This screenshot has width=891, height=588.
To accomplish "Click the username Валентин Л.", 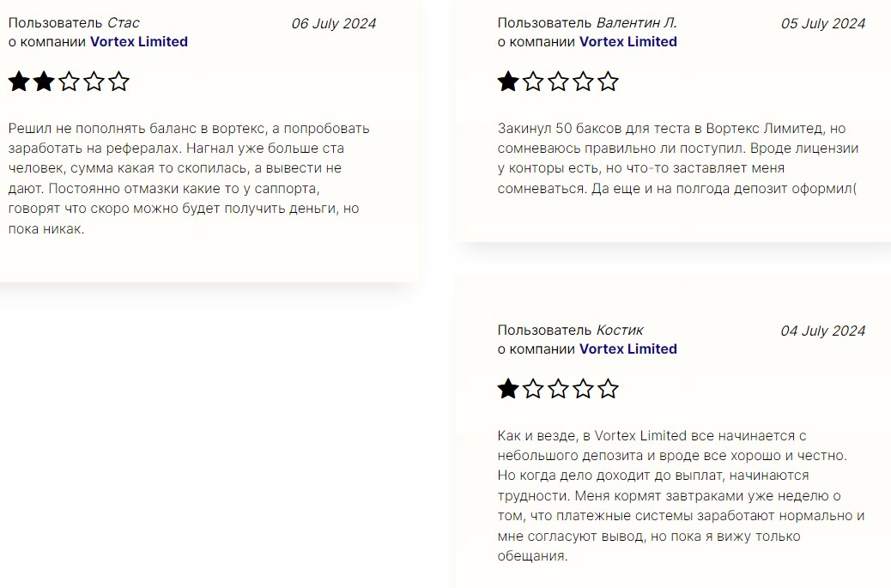I will pos(637,23).
